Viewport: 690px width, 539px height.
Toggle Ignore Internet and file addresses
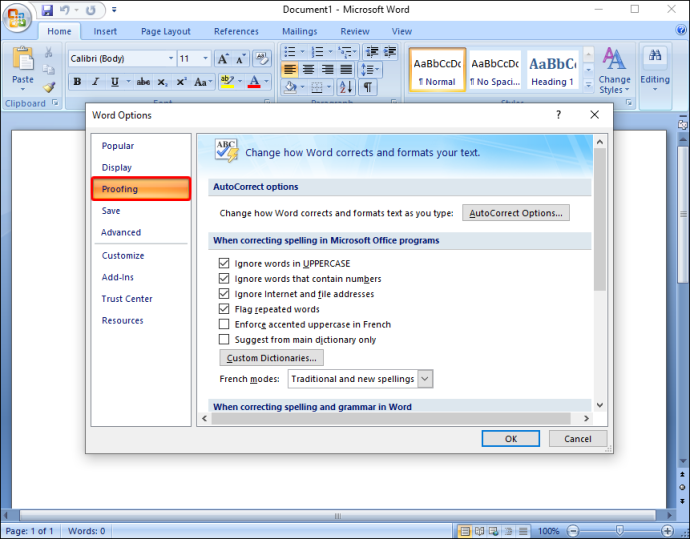coord(224,293)
